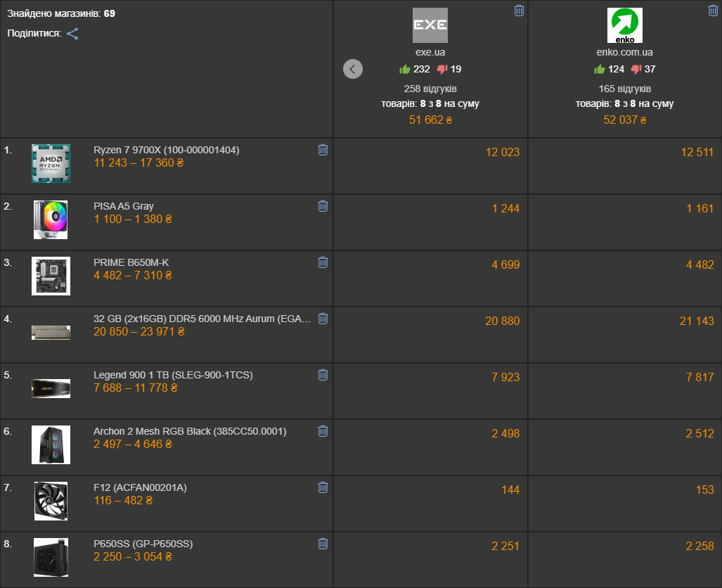Click exe.ua price 1 244 for PISA A5
Viewport: 722px width, 588px height.
(x=505, y=208)
